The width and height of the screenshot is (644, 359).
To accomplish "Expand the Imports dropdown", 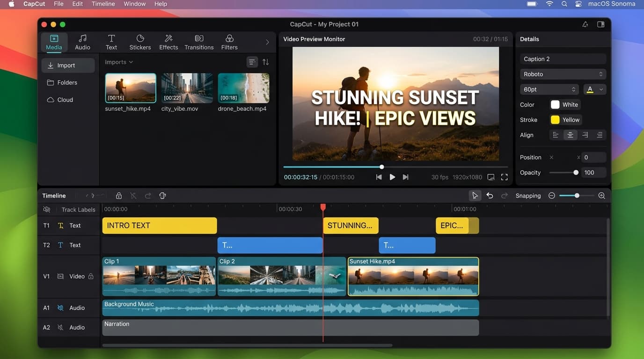I will 119,62.
